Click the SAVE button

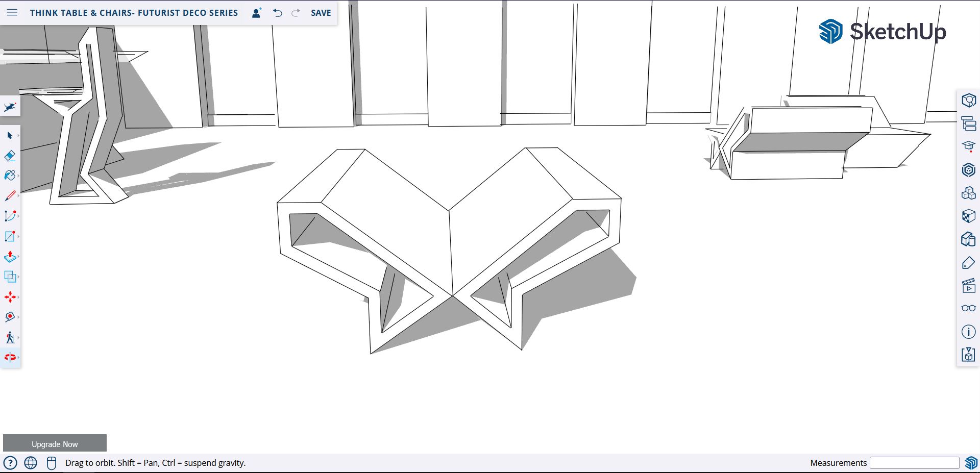click(321, 13)
